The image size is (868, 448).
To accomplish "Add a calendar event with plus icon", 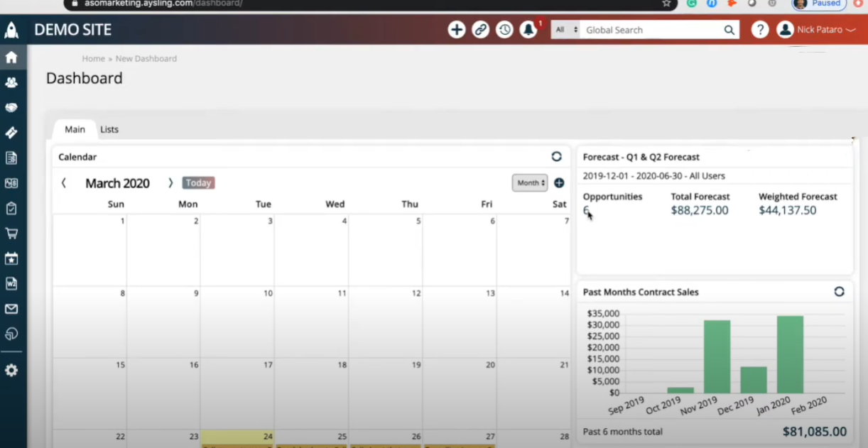I will coord(559,182).
